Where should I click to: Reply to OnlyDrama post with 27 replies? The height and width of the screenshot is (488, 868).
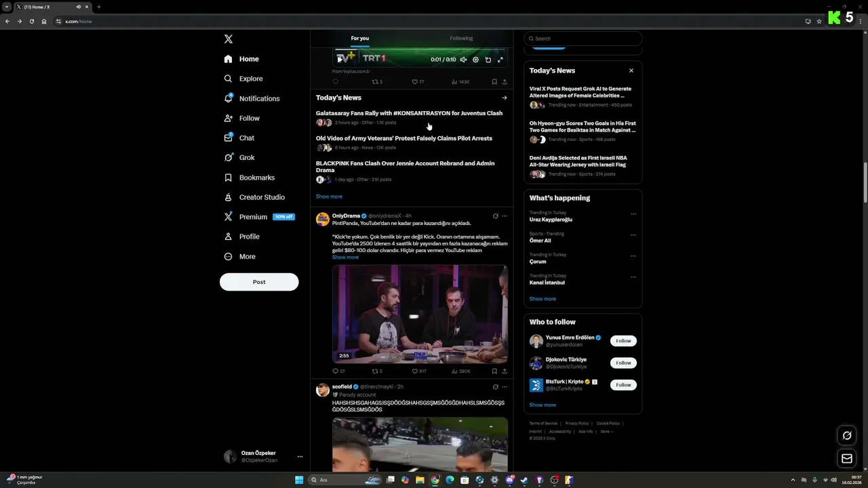pos(338,371)
